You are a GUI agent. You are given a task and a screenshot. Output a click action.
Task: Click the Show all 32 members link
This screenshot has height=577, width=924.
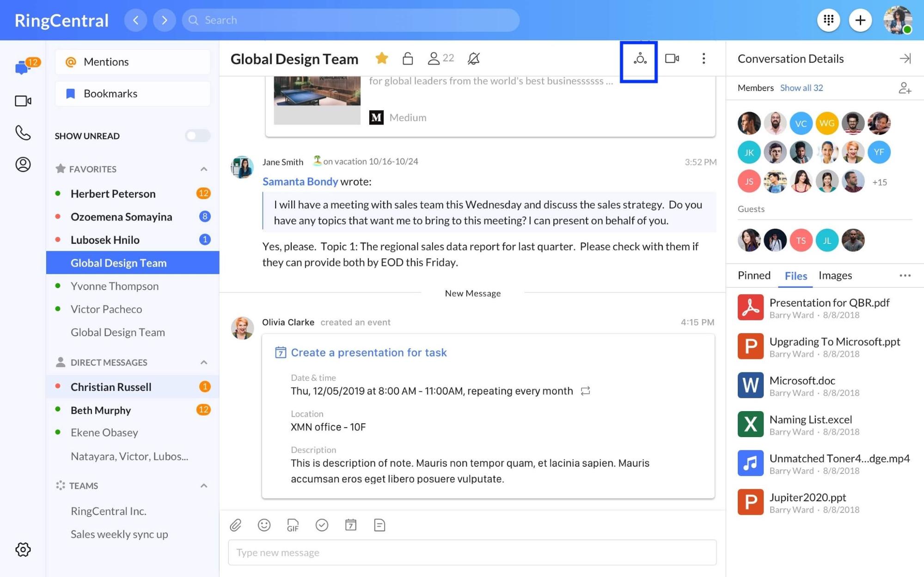[801, 88]
